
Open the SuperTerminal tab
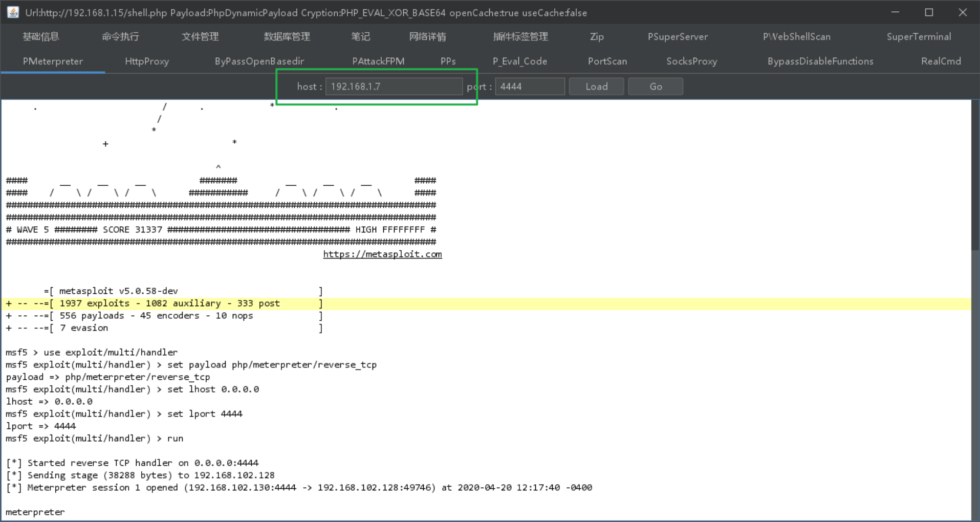click(x=919, y=36)
